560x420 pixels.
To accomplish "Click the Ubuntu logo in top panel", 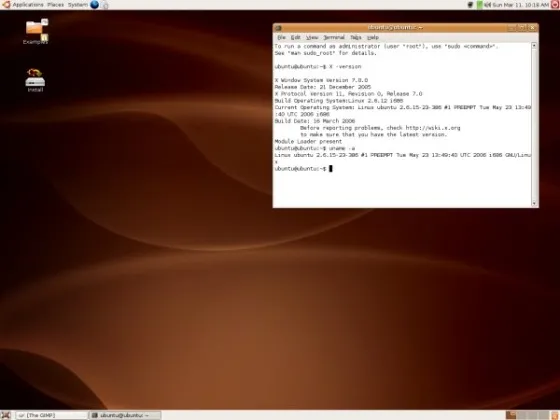I will pyautogui.click(x=6, y=5).
